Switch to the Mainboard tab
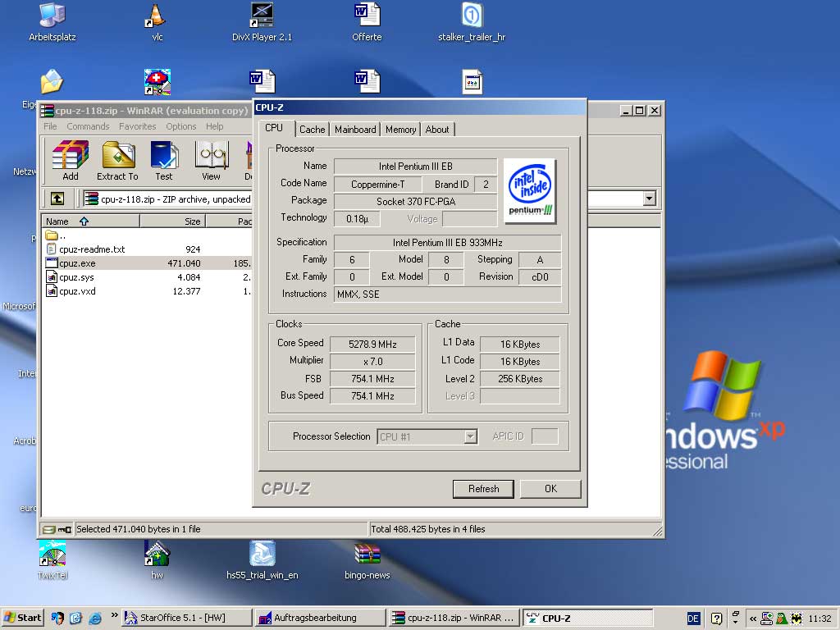This screenshot has width=840, height=630. click(355, 130)
